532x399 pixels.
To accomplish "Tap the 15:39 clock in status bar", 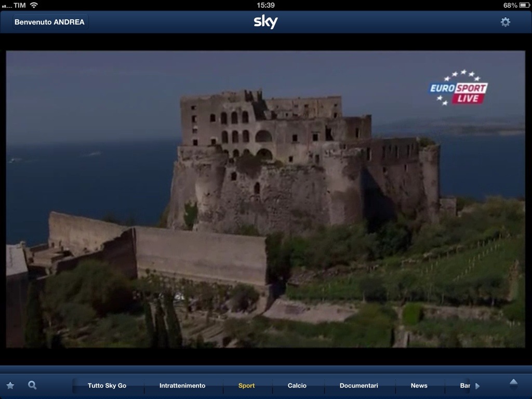I will click(265, 5).
